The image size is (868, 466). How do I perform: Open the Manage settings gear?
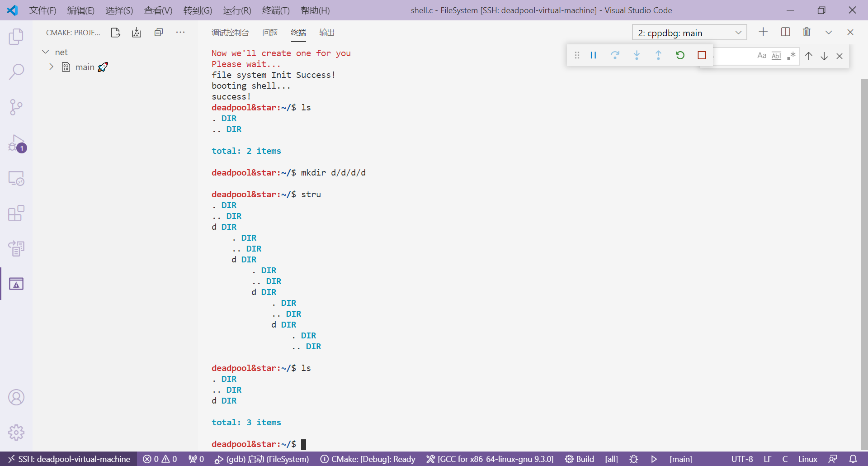[x=16, y=433]
